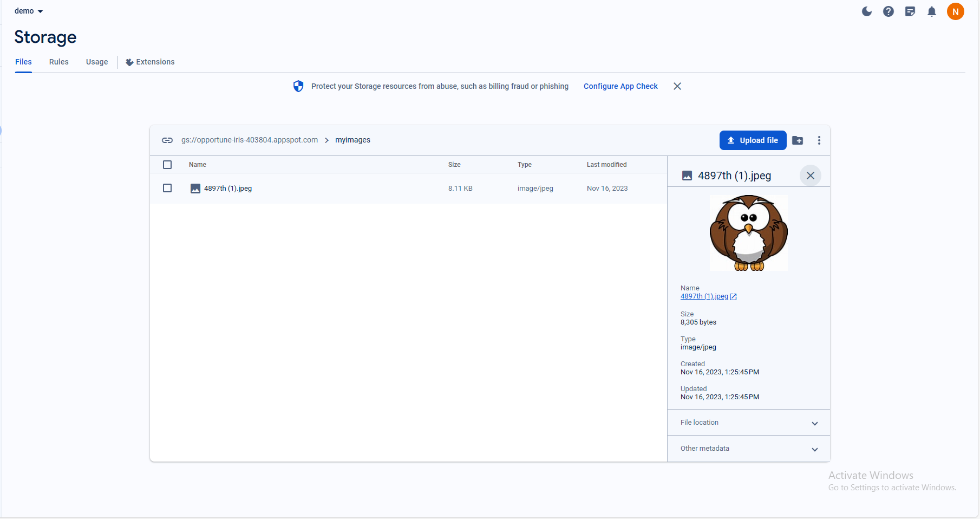Click the create new folder icon
This screenshot has width=980, height=519.
click(x=798, y=140)
